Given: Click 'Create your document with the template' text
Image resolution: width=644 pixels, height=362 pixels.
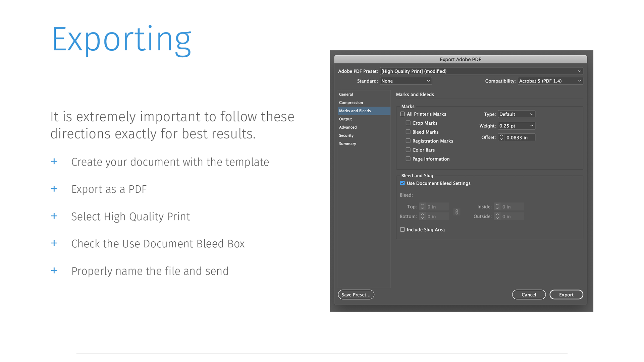Looking at the screenshot, I should pyautogui.click(x=170, y=162).
